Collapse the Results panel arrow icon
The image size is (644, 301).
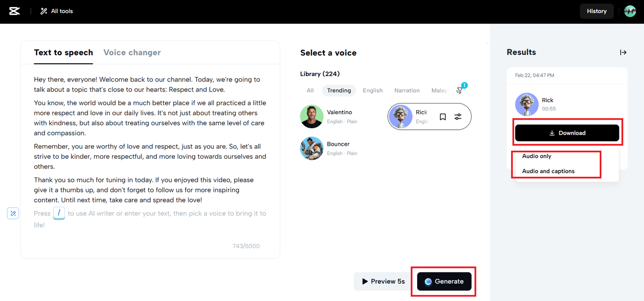pyautogui.click(x=623, y=52)
